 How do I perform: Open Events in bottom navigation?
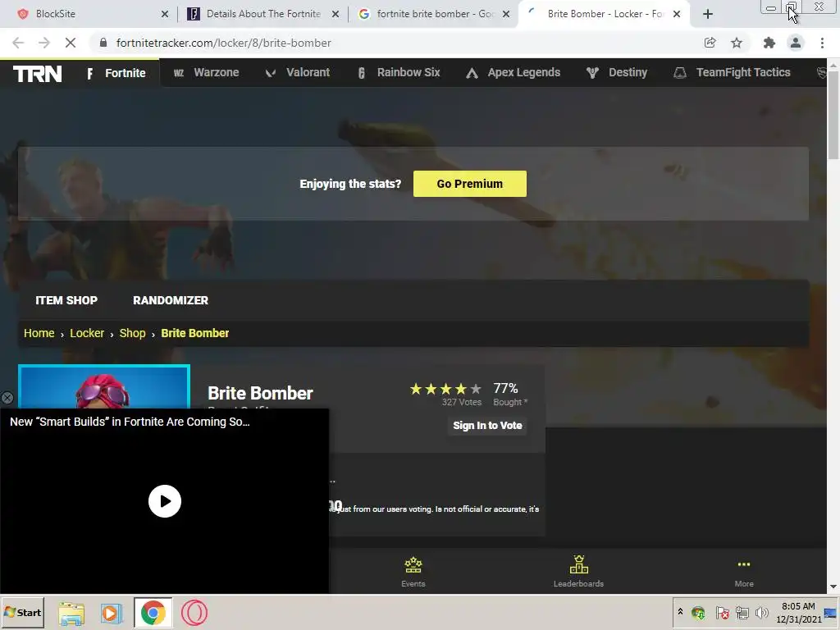click(413, 572)
